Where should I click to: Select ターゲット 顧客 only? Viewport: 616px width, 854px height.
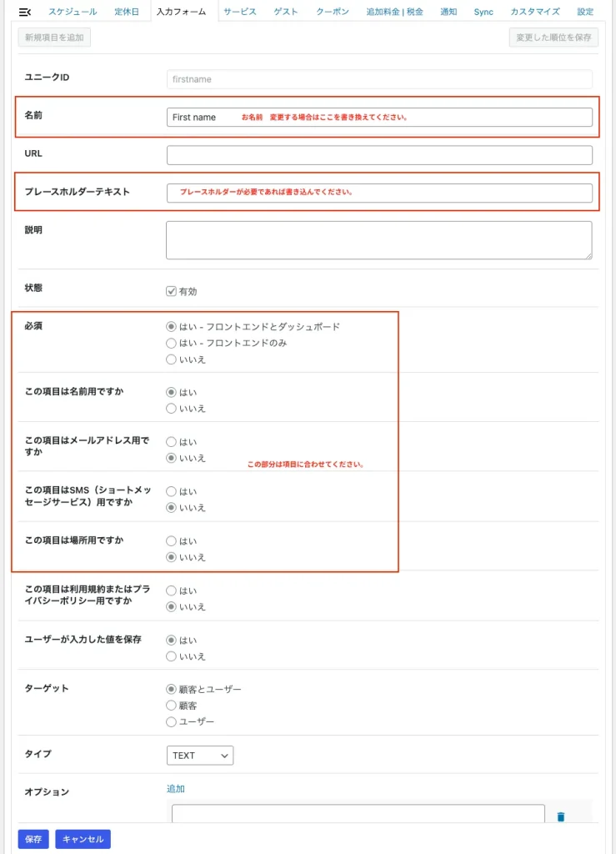[x=171, y=706]
